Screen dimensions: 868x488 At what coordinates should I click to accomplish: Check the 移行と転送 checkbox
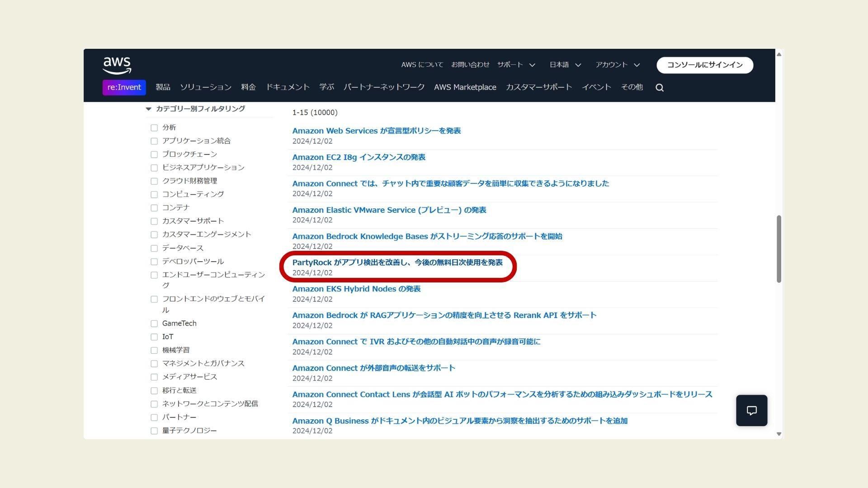[154, 390]
